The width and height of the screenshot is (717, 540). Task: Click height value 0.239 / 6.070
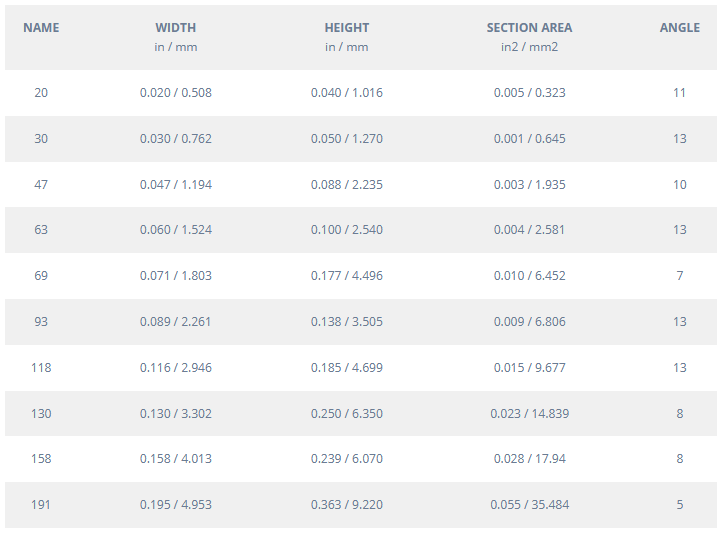346,459
